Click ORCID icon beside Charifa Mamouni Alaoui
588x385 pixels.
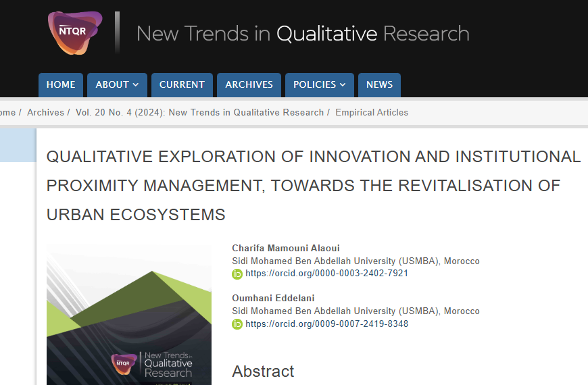(237, 274)
